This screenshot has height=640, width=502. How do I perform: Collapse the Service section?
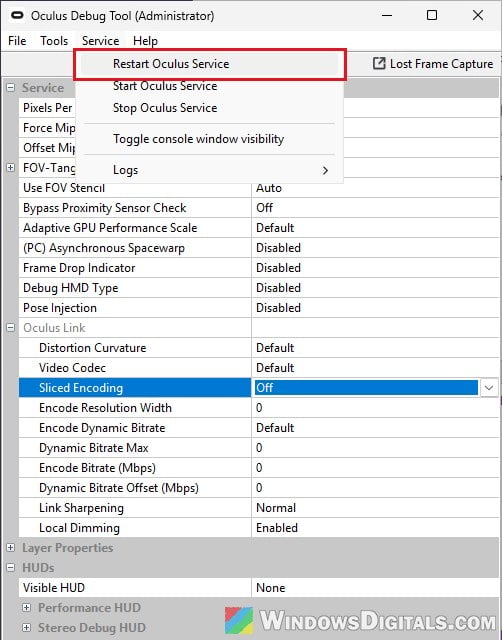coord(11,88)
